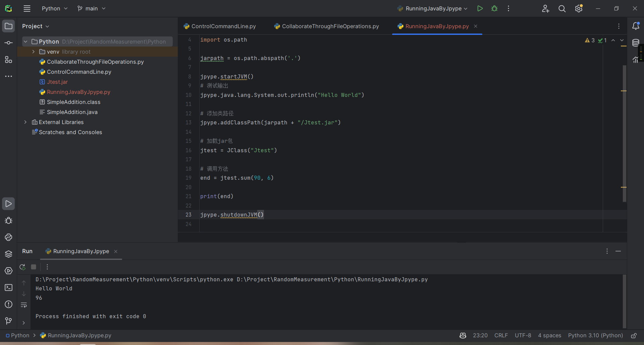Viewport: 644px width, 345px height.
Task: Go to next highlighted error arrow
Action: (622, 41)
